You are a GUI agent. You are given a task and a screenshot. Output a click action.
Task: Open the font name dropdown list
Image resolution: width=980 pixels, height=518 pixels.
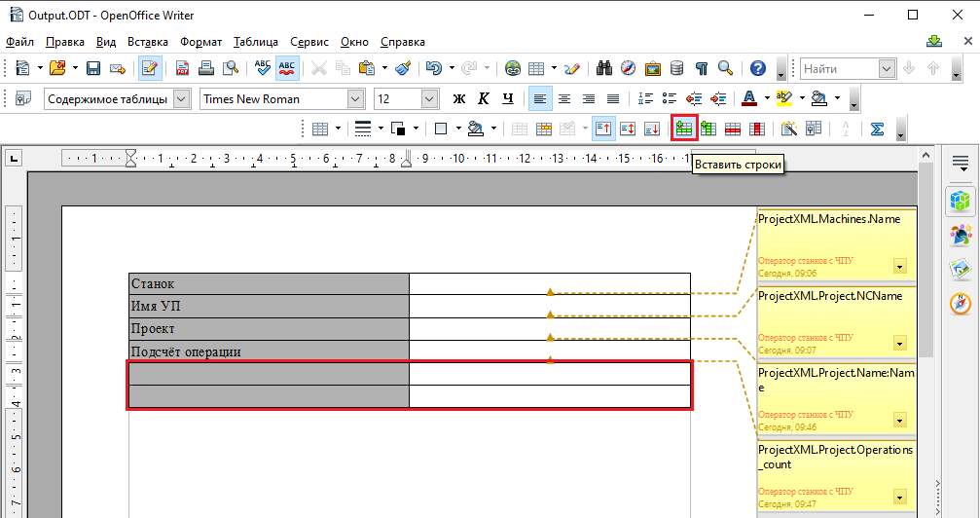[x=355, y=98]
